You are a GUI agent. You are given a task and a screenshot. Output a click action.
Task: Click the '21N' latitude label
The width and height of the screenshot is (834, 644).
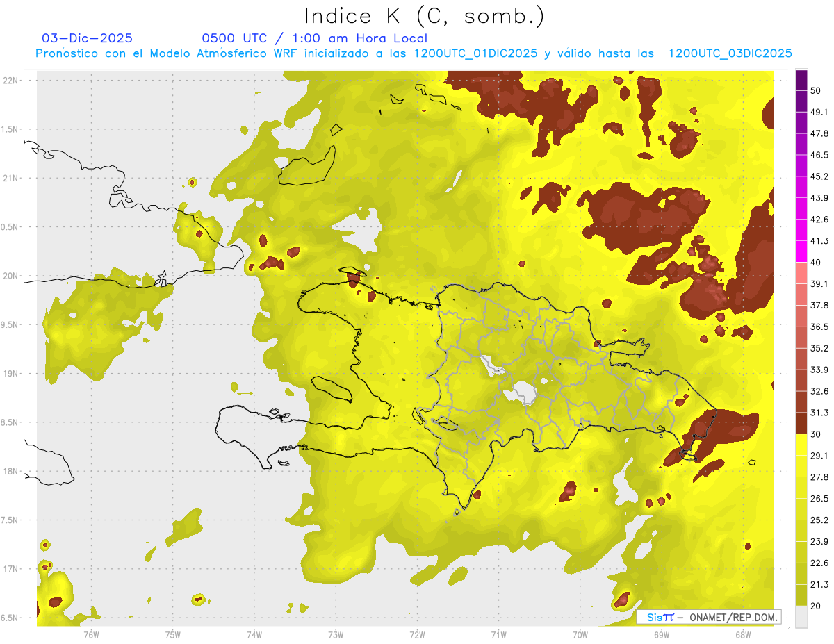tap(10, 178)
